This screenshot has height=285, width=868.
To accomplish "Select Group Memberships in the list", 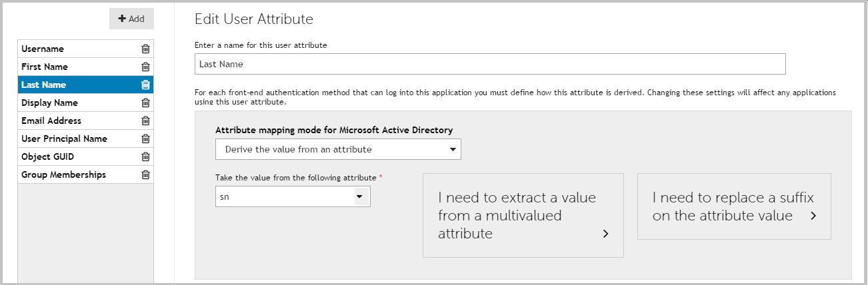I will pos(63,174).
